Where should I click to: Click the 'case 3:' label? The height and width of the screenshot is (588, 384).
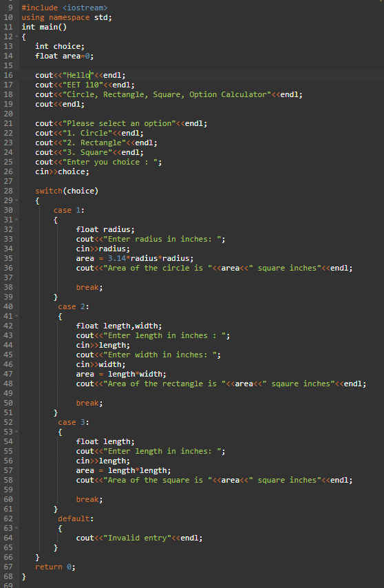tap(74, 422)
